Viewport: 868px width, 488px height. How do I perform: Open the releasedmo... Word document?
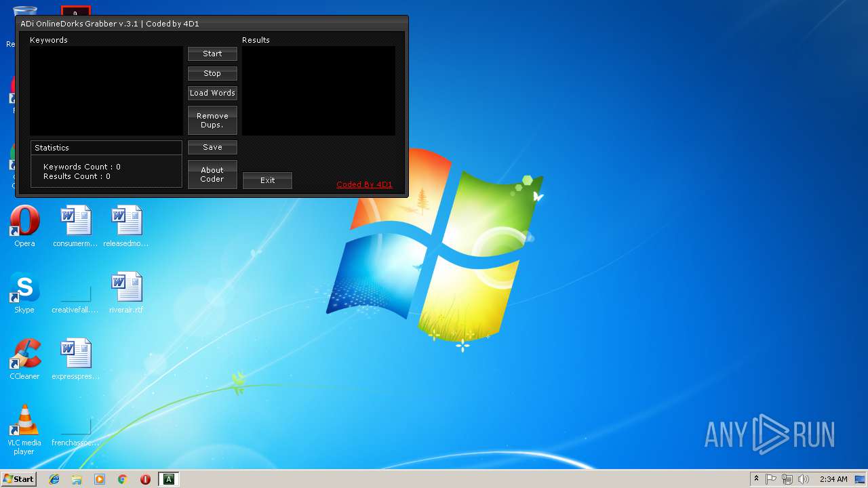[126, 227]
